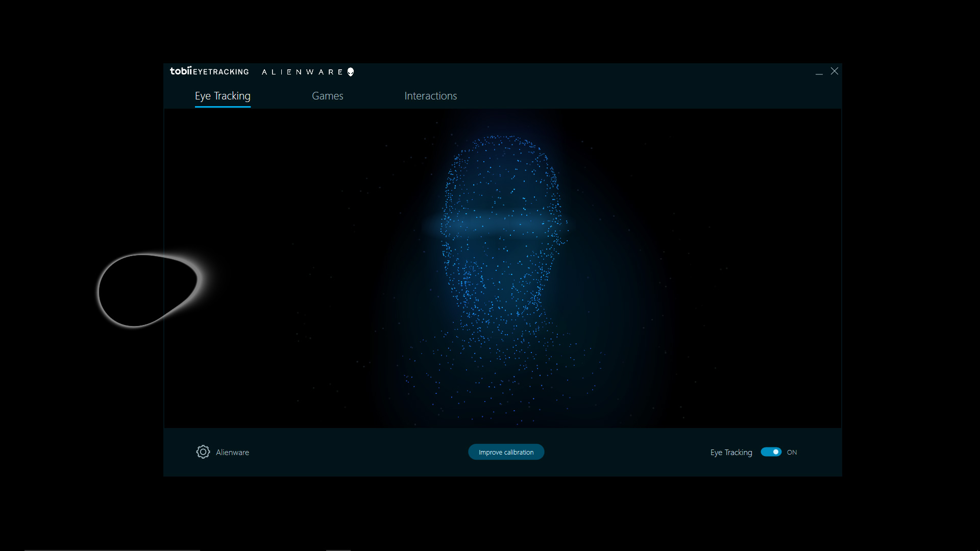The width and height of the screenshot is (980, 551).
Task: Click the glowing gaze trace bubble
Action: tap(148, 290)
